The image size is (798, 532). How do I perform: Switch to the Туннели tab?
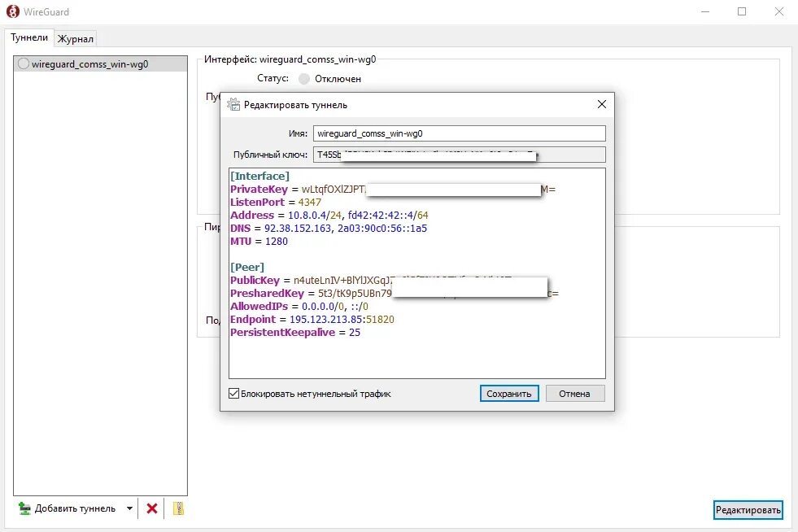click(29, 37)
